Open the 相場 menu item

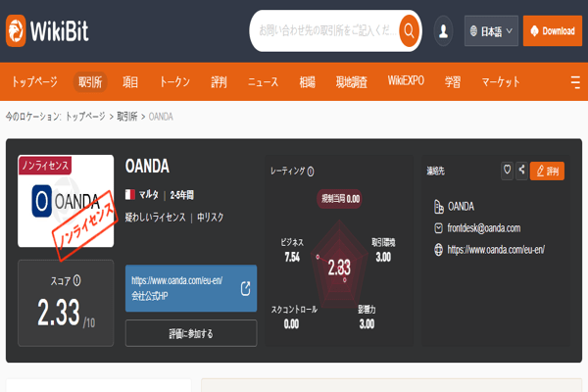point(307,81)
